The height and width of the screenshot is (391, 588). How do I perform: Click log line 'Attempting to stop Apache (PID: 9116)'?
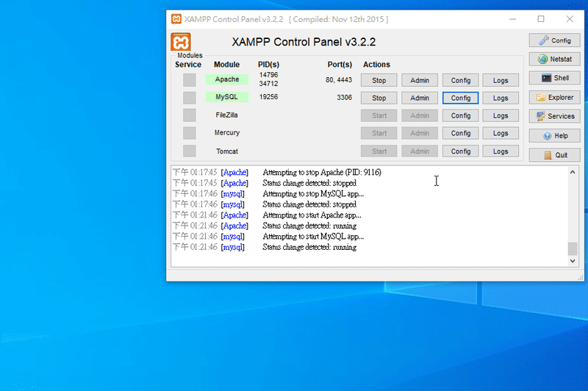(x=322, y=172)
